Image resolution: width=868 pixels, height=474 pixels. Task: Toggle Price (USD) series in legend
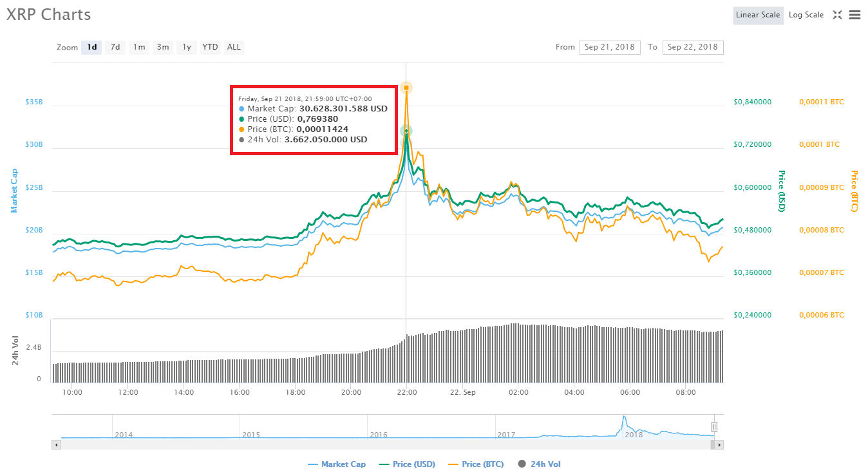click(x=407, y=464)
